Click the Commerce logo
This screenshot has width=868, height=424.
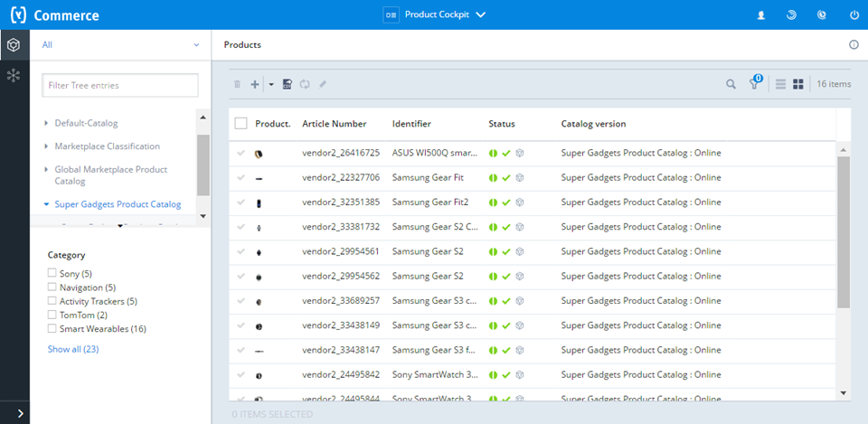[x=55, y=15]
